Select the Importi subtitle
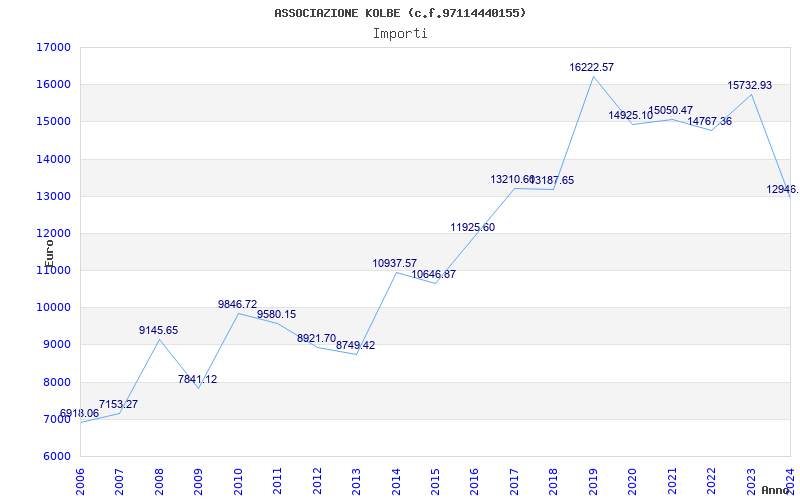The height and width of the screenshot is (500, 800). (400, 34)
